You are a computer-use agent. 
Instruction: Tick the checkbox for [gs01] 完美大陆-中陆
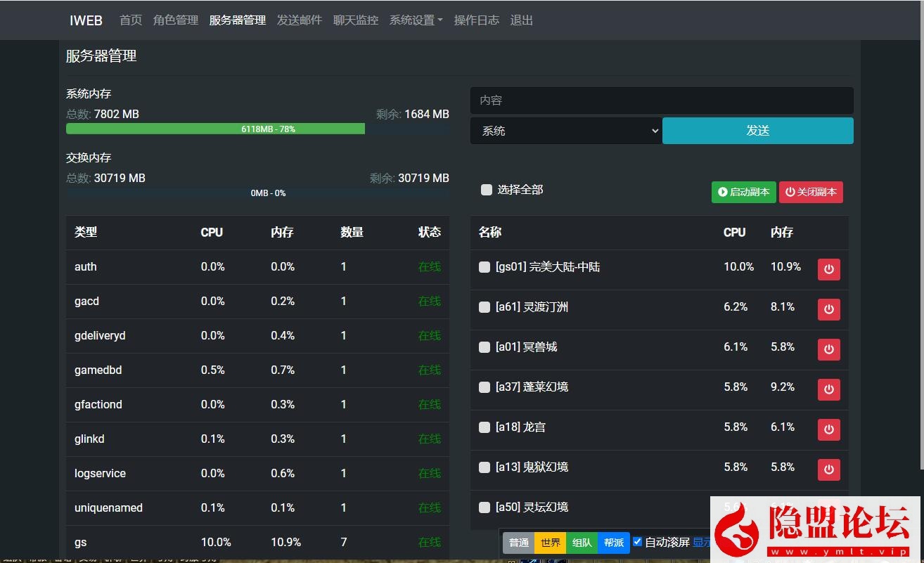pyautogui.click(x=485, y=267)
